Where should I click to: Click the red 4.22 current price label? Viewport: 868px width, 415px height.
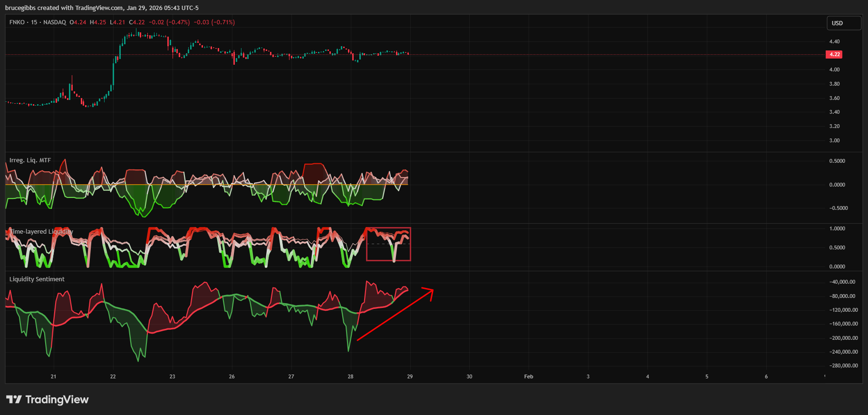pos(835,54)
